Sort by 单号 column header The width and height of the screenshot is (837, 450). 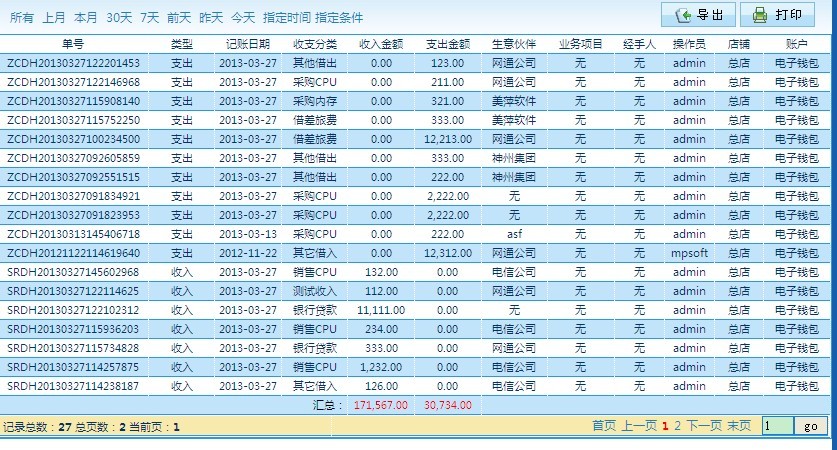73,45
